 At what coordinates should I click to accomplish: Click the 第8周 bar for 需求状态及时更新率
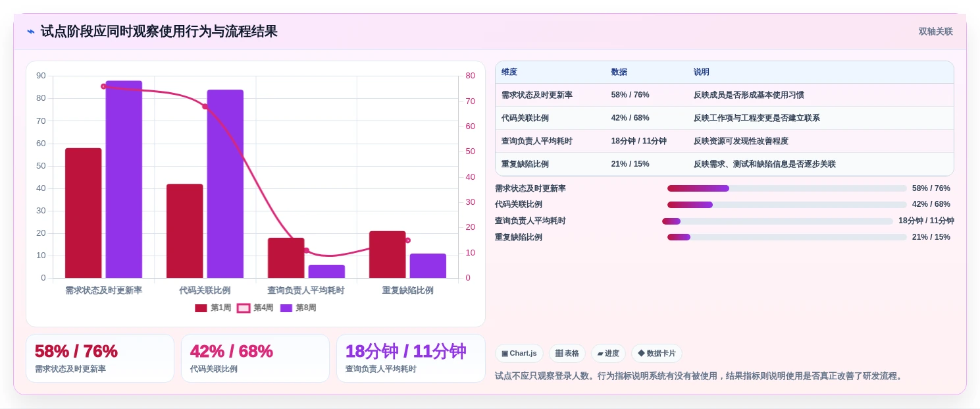coord(124,179)
